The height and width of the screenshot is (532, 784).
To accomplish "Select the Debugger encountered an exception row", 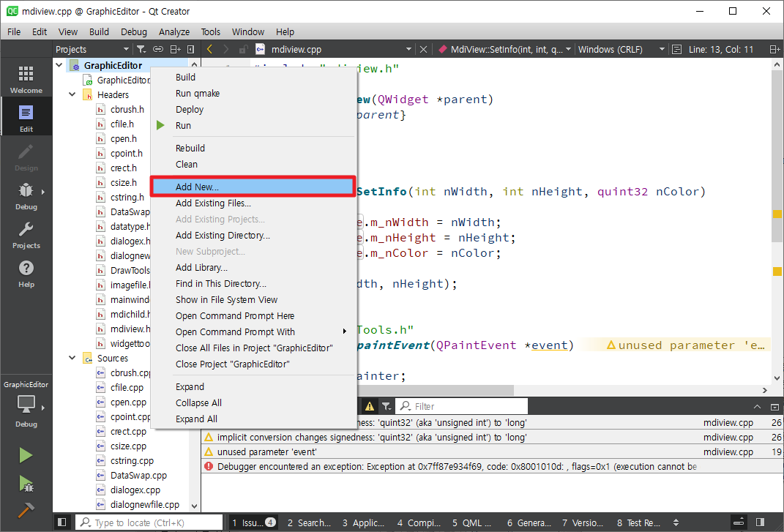I will (492, 466).
